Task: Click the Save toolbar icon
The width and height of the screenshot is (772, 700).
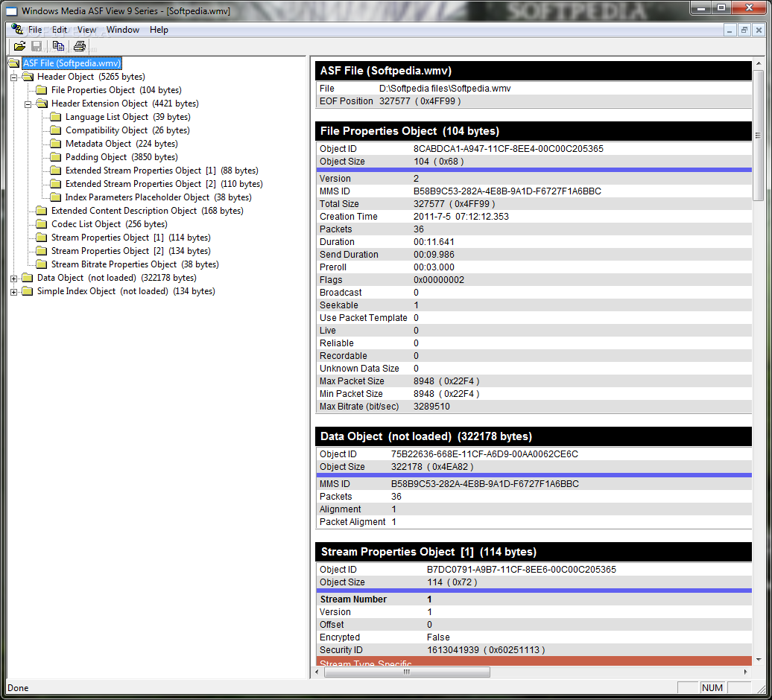Action: click(x=37, y=46)
